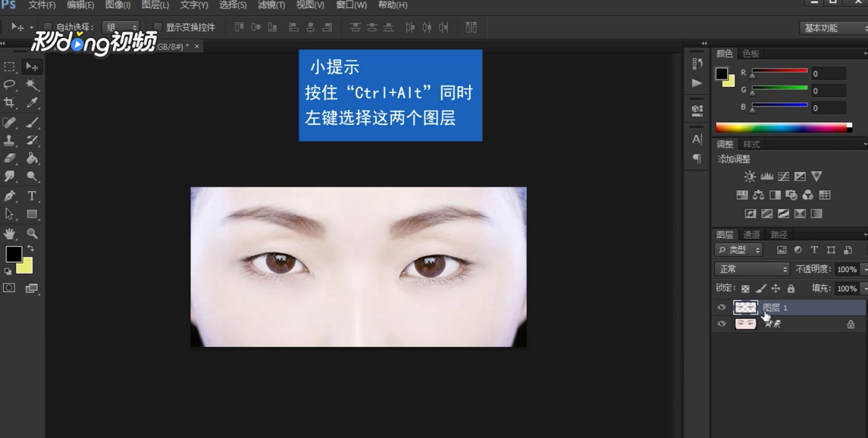
Task: Add a Hue/Saturation adjustment
Action: click(x=741, y=194)
